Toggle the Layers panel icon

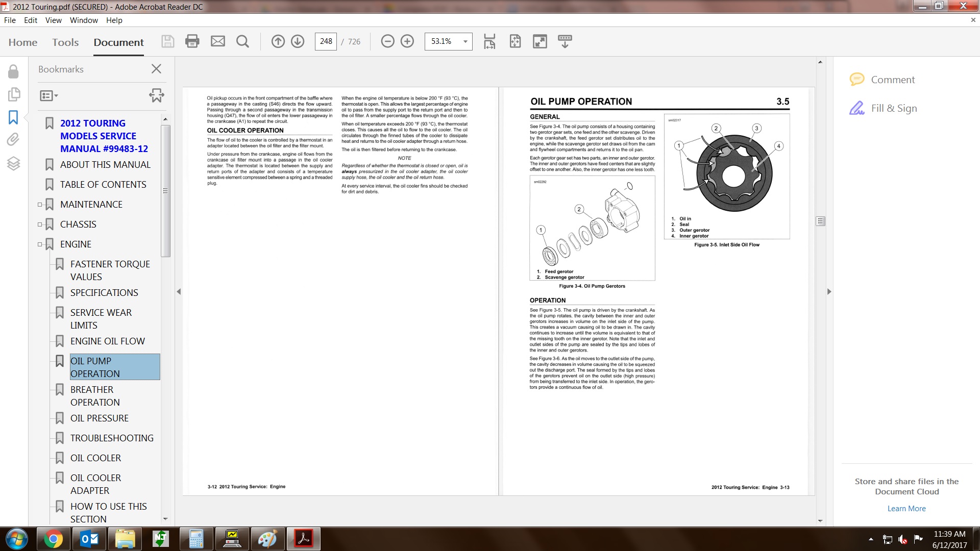click(x=13, y=163)
